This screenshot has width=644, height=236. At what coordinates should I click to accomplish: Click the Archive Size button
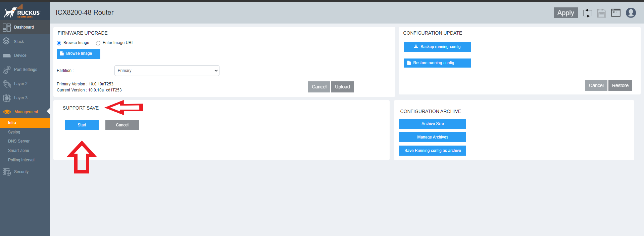(x=433, y=124)
